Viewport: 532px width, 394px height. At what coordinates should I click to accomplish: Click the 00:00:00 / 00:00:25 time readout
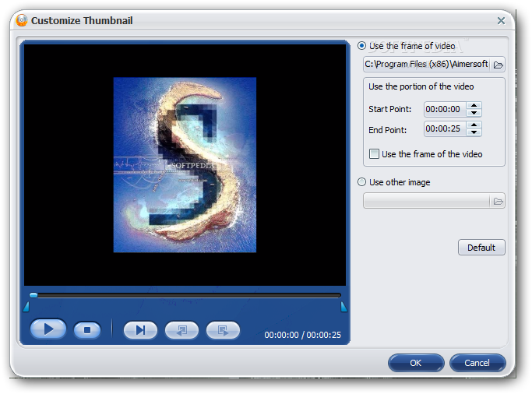tap(303, 335)
